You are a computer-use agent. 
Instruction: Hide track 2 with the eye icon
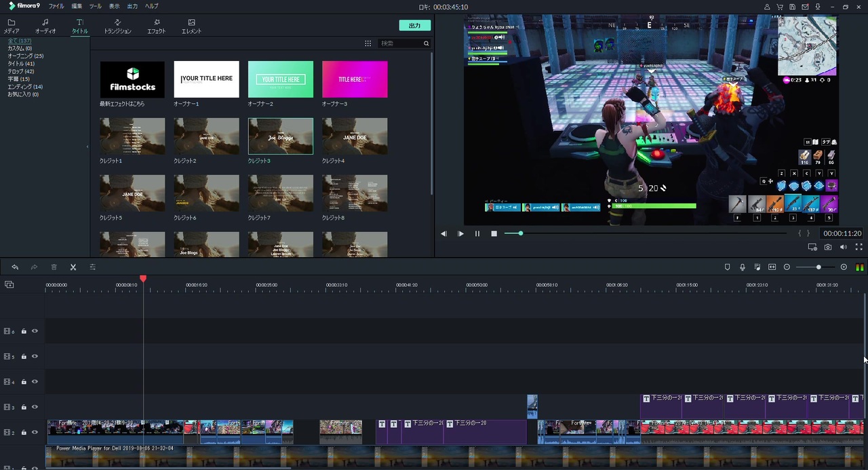pyautogui.click(x=35, y=433)
